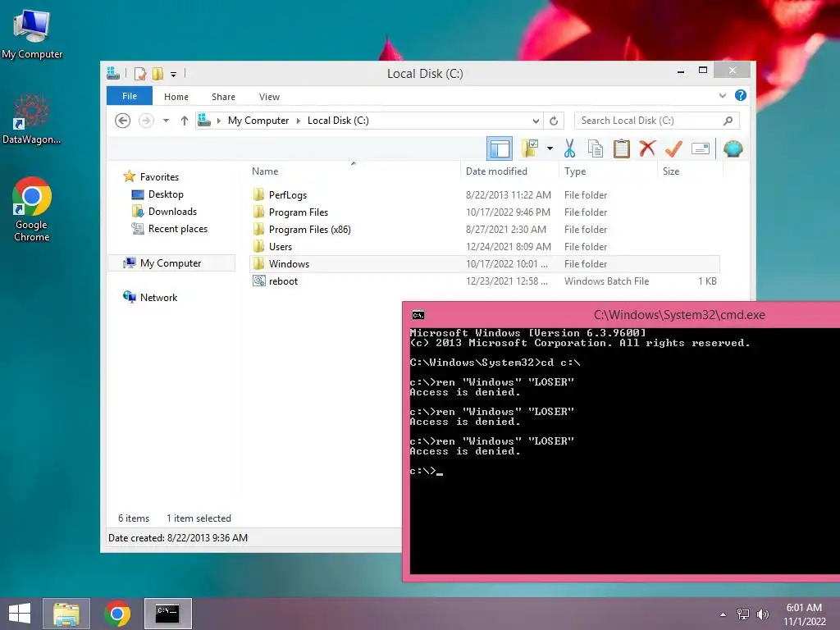Open the Home ribbon tab
840x630 pixels.
pyautogui.click(x=176, y=97)
